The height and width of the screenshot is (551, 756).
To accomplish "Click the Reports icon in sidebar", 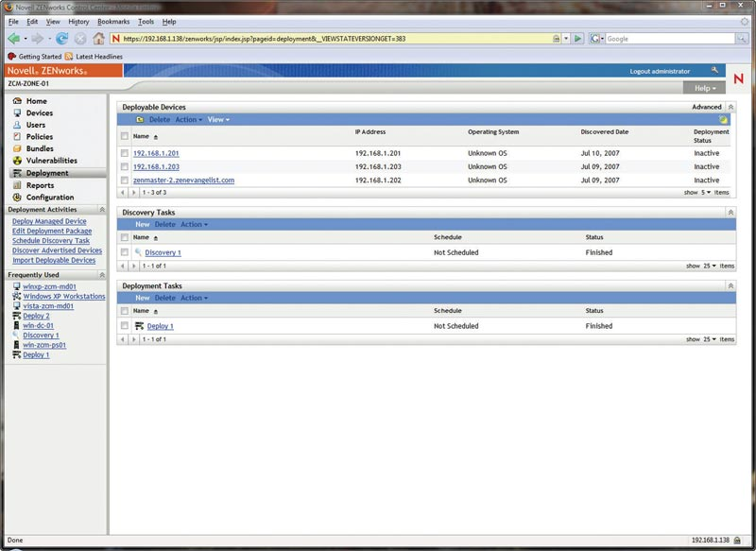I will click(17, 185).
